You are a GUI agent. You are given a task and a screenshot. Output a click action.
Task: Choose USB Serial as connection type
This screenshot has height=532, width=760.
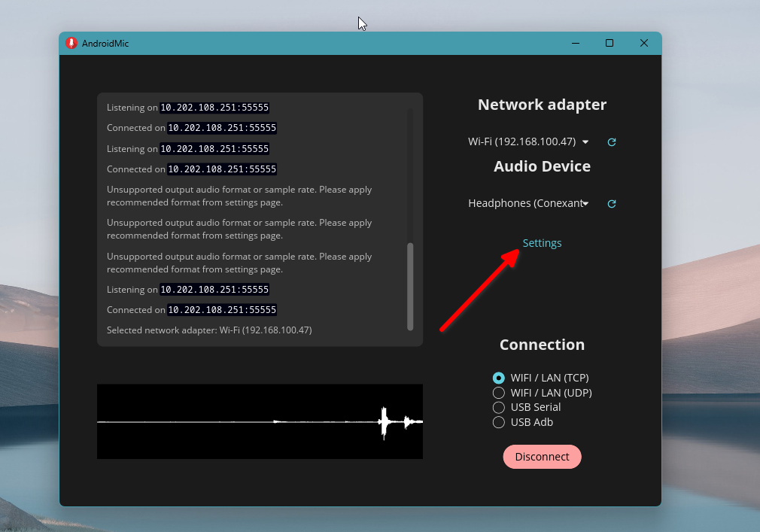click(499, 407)
